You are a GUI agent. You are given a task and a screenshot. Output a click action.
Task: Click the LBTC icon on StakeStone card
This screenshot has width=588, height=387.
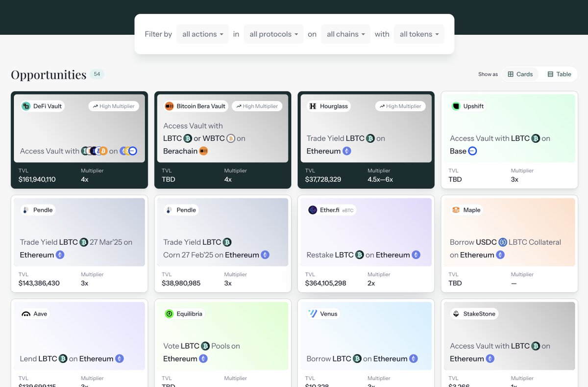pyautogui.click(x=536, y=346)
